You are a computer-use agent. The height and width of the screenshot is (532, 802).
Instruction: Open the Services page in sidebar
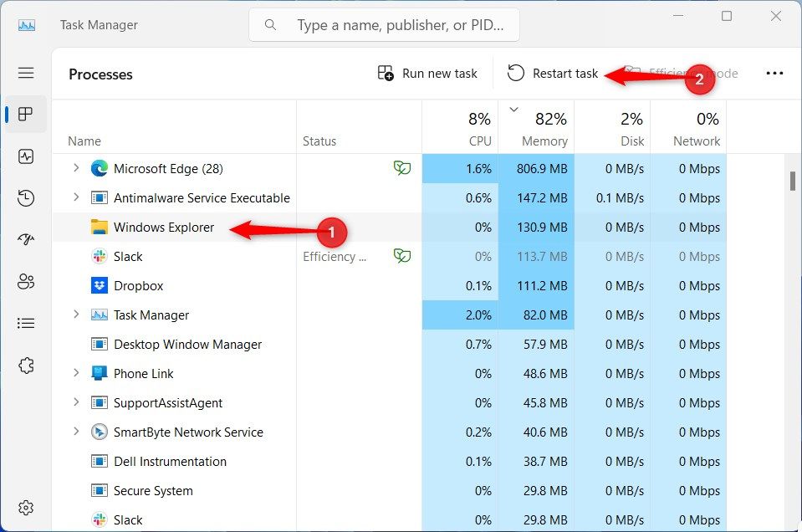pos(26,366)
